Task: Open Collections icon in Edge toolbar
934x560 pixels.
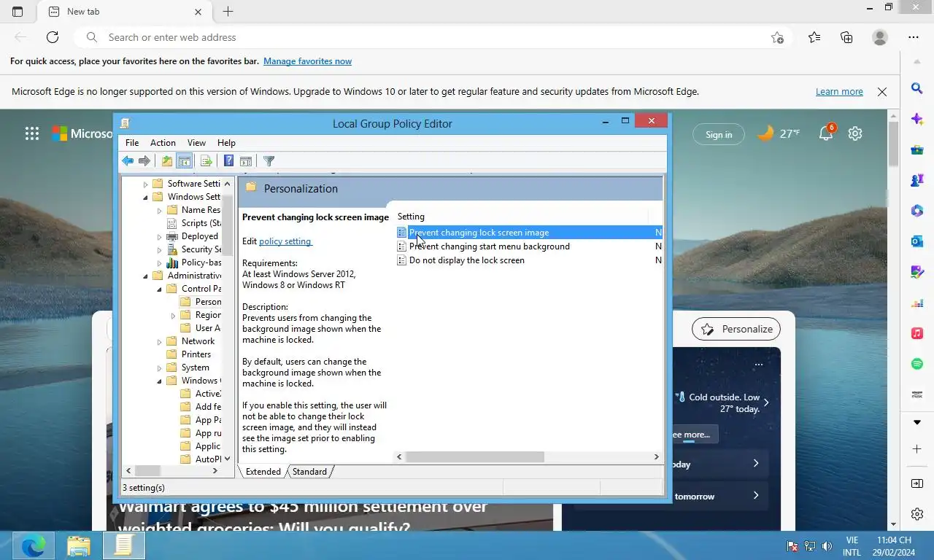Action: click(846, 37)
